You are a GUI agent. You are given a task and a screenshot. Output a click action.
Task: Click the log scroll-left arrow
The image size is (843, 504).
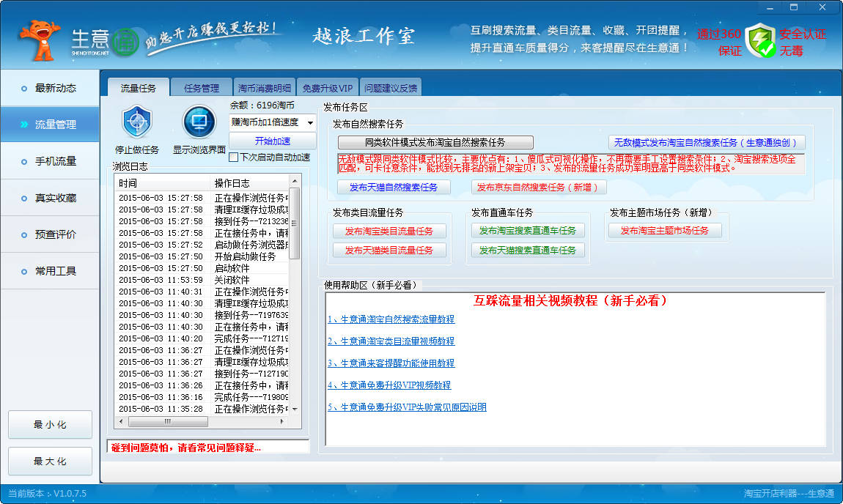click(122, 422)
